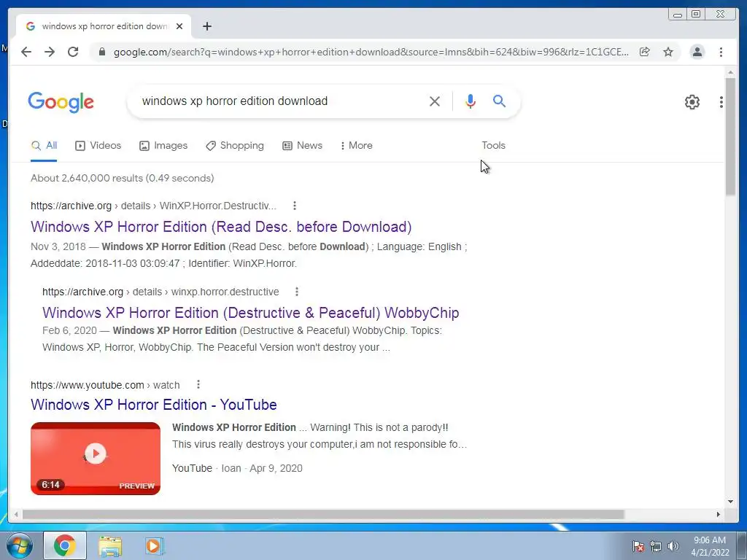Open the search Tools options
This screenshot has width=747, height=560.
click(494, 146)
